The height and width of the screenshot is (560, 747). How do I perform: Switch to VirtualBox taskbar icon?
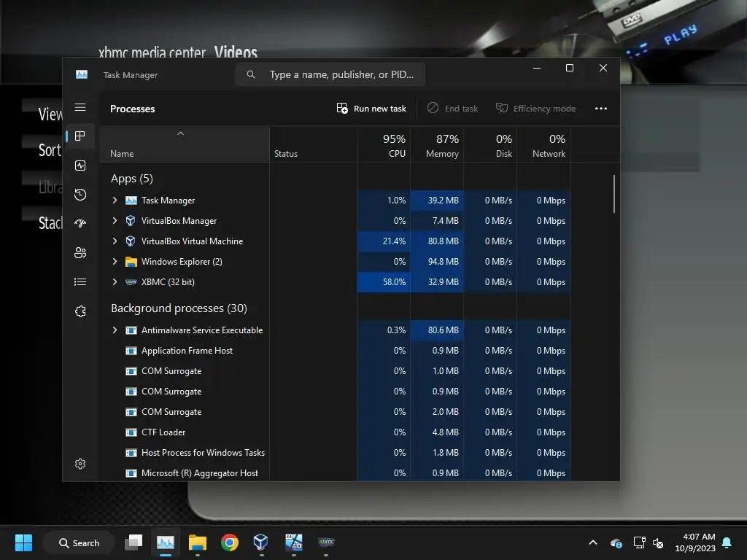pyautogui.click(x=260, y=542)
